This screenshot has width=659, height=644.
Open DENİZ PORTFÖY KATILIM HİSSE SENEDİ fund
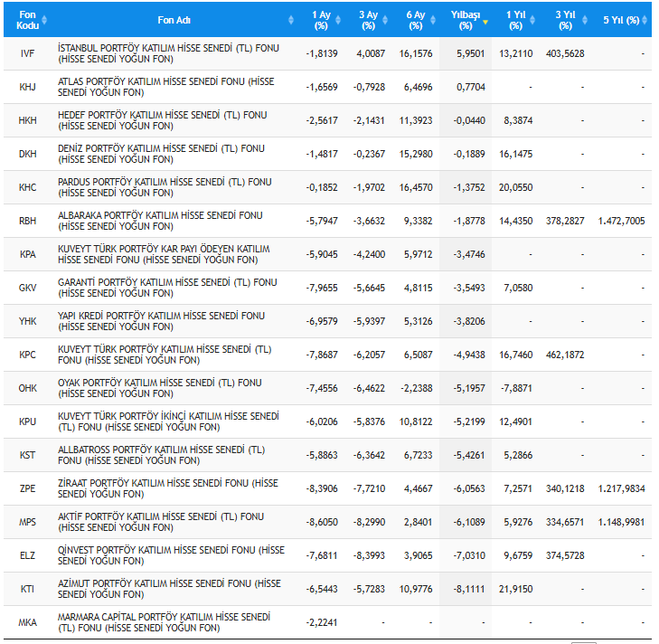(x=161, y=154)
